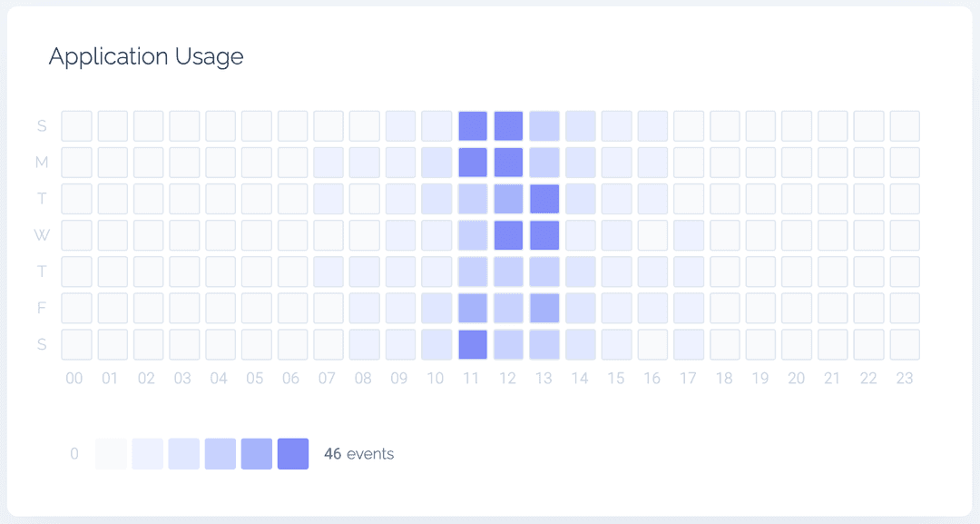This screenshot has height=524, width=980.
Task: Click the lightest legend swatch next to 0
Action: 112,453
